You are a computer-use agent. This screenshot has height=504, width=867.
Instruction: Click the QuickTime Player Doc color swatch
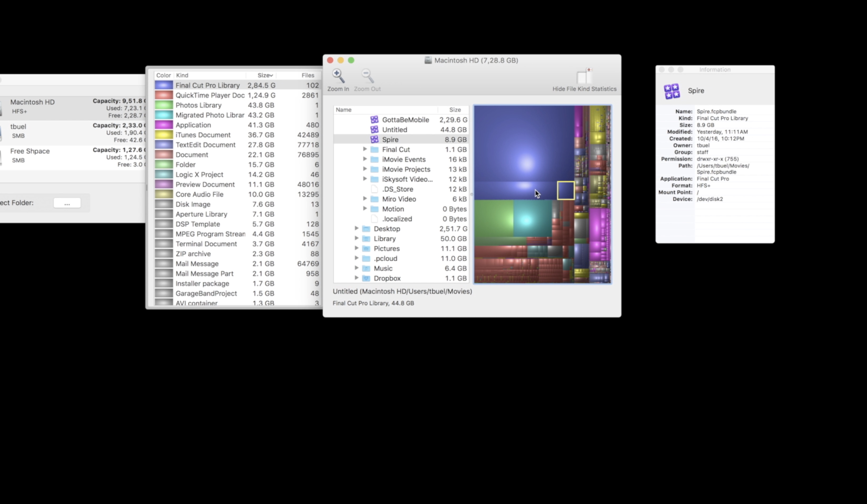(164, 95)
